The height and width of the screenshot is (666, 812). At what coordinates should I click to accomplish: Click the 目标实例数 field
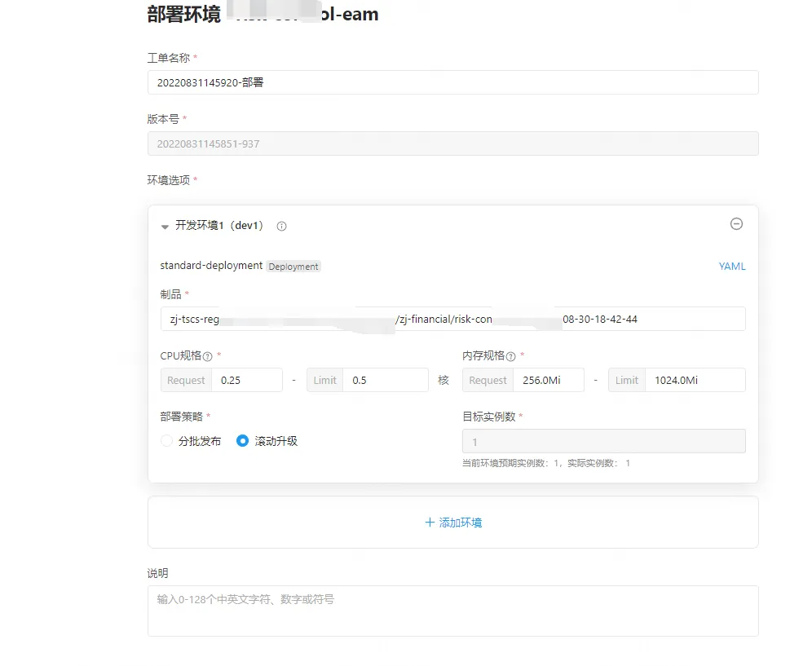tap(604, 441)
